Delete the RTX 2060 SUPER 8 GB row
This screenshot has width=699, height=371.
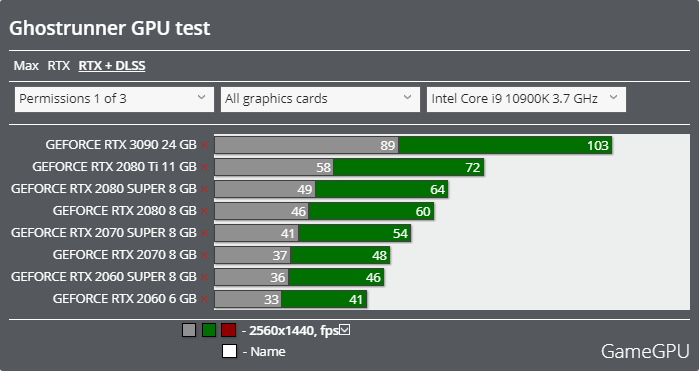pos(204,277)
